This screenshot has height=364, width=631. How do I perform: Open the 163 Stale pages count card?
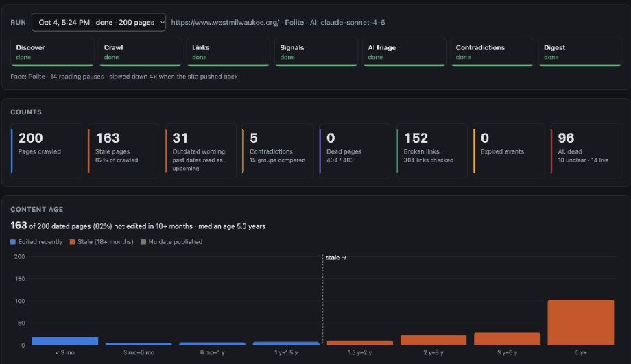123,151
